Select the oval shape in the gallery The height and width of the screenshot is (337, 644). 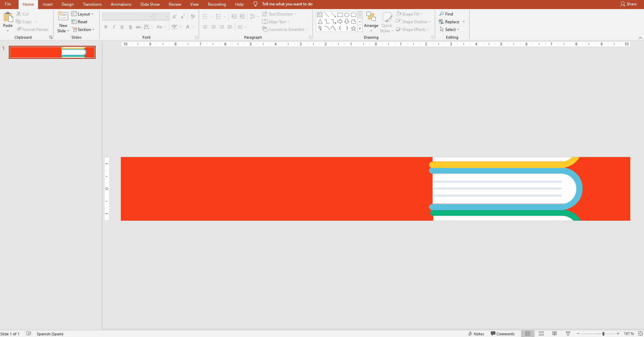[347, 15]
